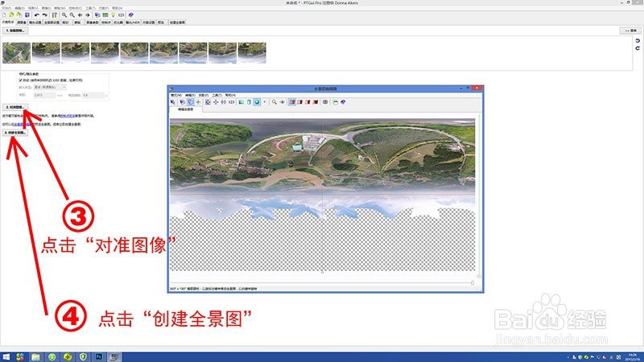This screenshot has height=362, width=644.
Task: Click the green detail viewer icon in main toolbar
Action: [105, 15]
